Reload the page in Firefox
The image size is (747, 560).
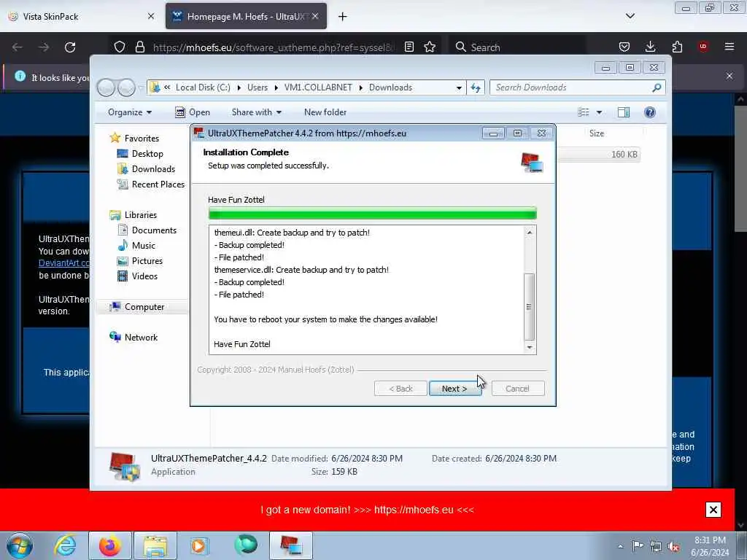pyautogui.click(x=70, y=47)
